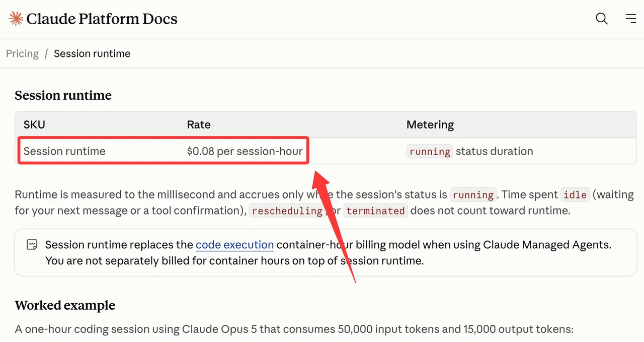Jump to the Worked example heading
The image size is (644, 342).
click(x=65, y=306)
